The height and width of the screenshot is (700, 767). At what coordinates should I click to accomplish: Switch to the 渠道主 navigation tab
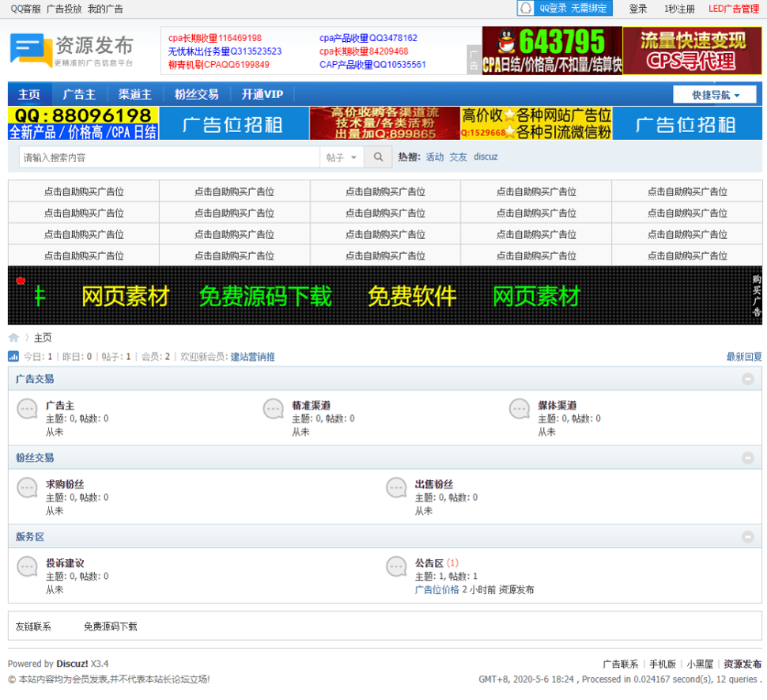[x=134, y=94]
